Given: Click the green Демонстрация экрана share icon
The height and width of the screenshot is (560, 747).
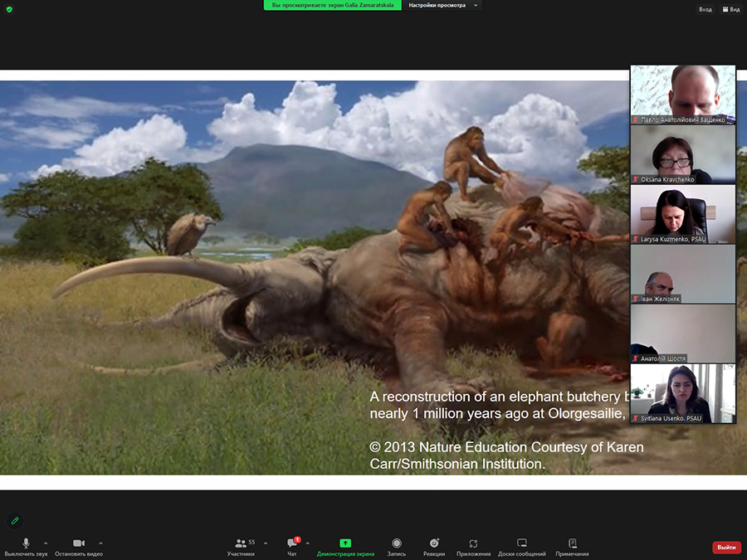Looking at the screenshot, I should (345, 543).
